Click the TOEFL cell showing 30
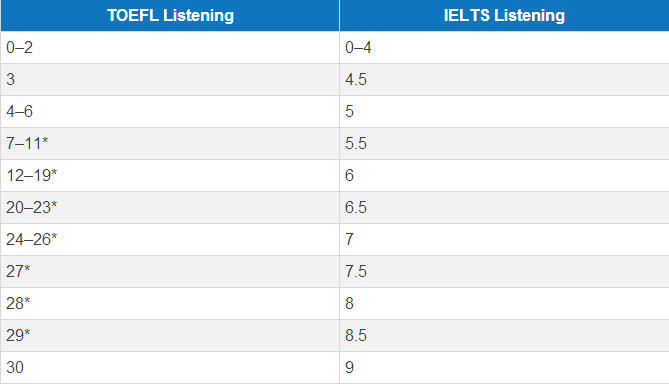This screenshot has height=384, width=669. pos(170,367)
